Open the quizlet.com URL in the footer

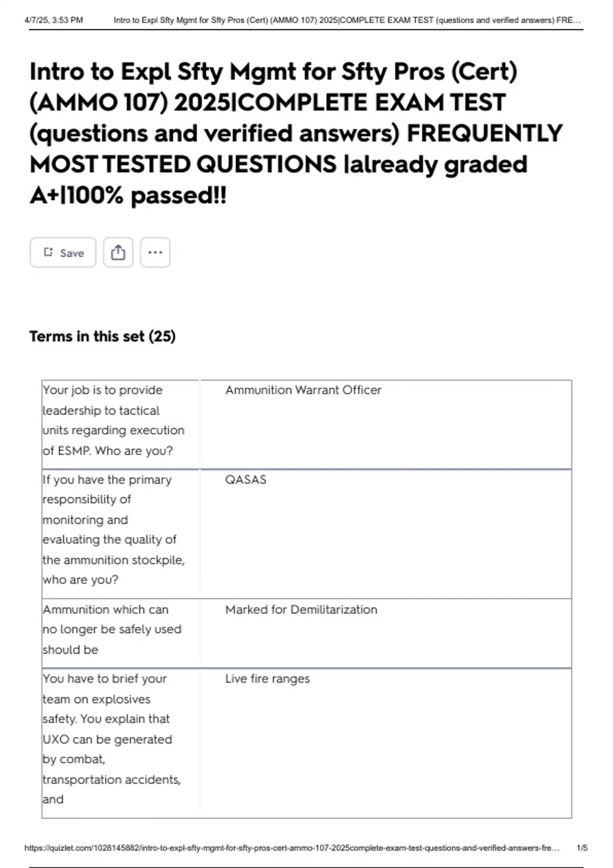[292, 848]
